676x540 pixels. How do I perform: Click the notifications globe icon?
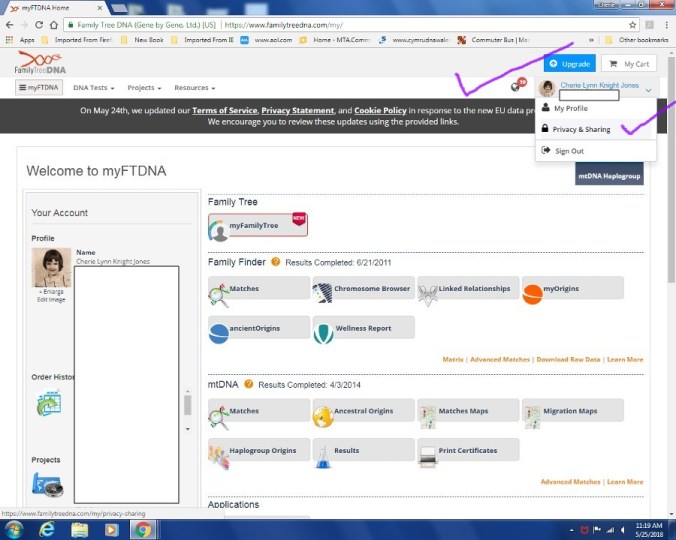[x=516, y=87]
